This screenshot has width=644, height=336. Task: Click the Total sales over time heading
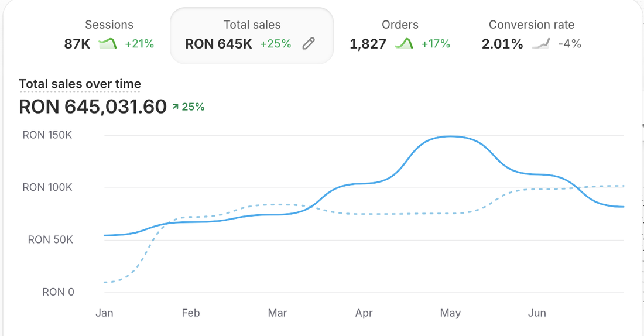pyautogui.click(x=80, y=84)
